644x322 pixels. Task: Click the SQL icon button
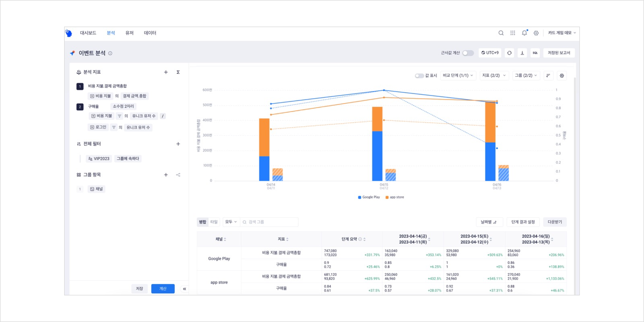tap(535, 53)
